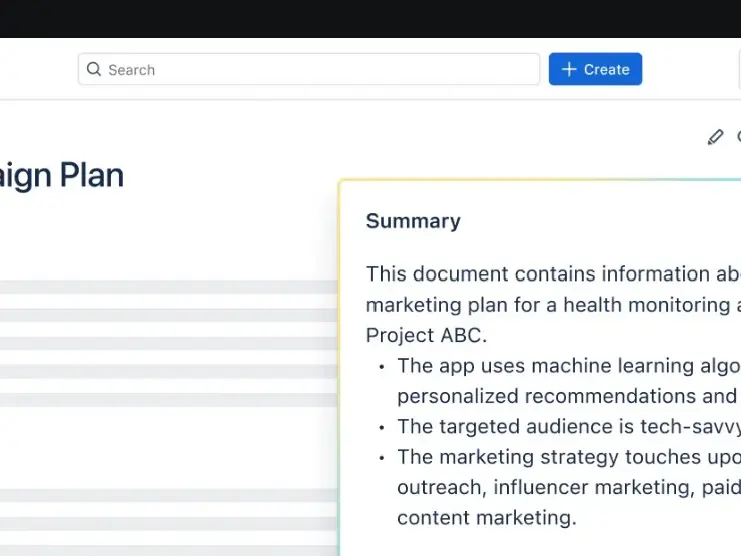Click the first gray placeholder line under the title
741x556 pixels.
(168, 287)
